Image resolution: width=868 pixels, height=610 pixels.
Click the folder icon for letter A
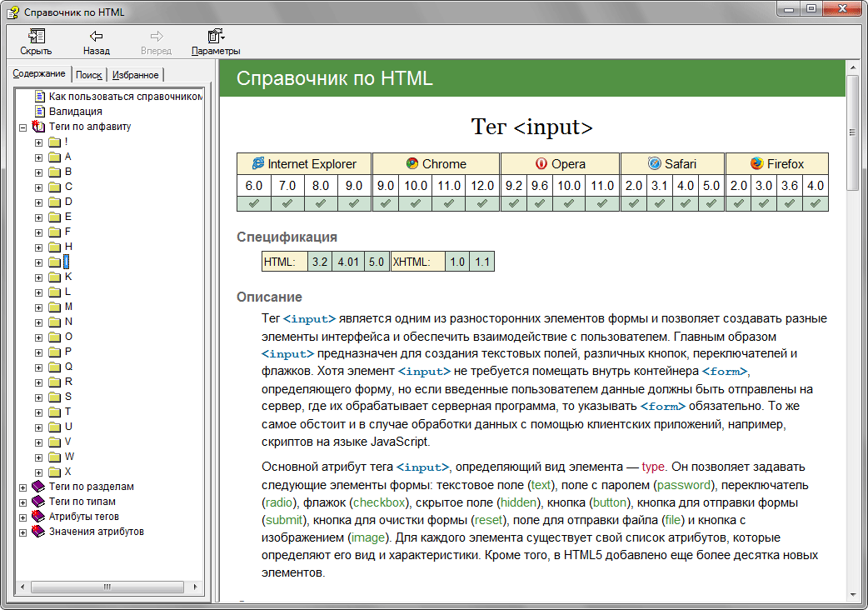54,157
